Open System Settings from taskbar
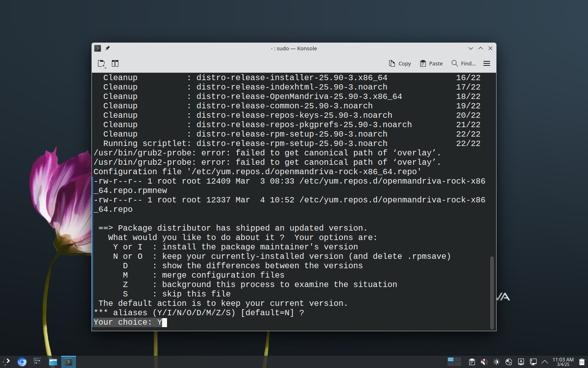Viewport: 588px width, 368px height. pyautogui.click(x=38, y=361)
